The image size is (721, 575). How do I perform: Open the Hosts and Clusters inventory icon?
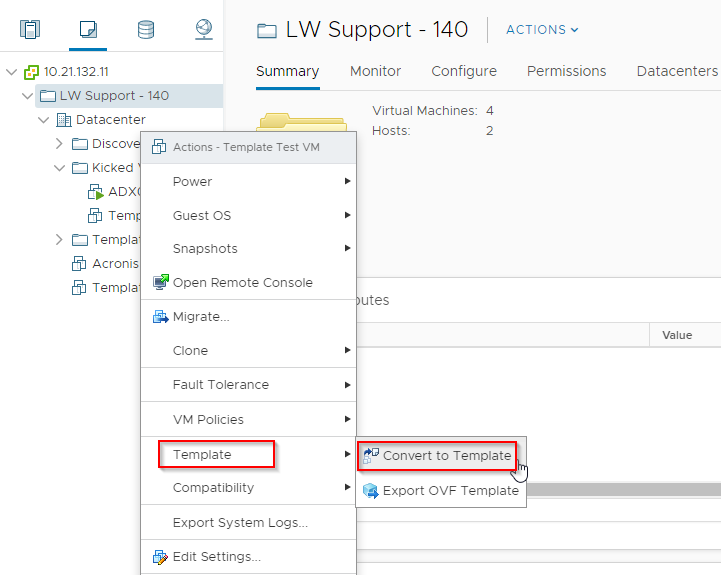point(30,29)
